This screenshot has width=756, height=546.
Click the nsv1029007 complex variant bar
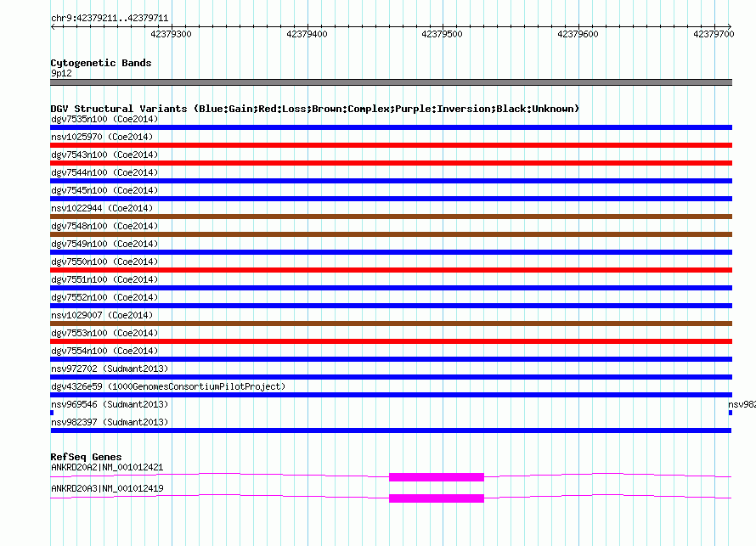point(391,324)
